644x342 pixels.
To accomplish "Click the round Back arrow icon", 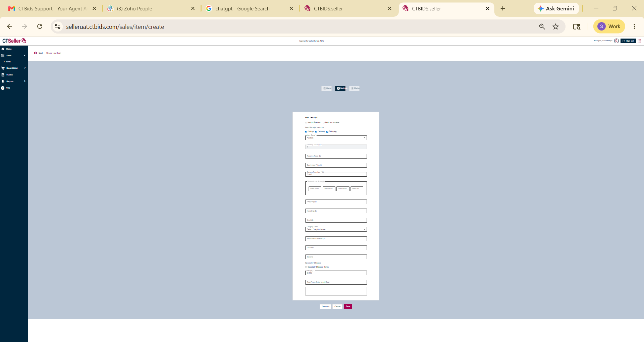I will [x=36, y=53].
